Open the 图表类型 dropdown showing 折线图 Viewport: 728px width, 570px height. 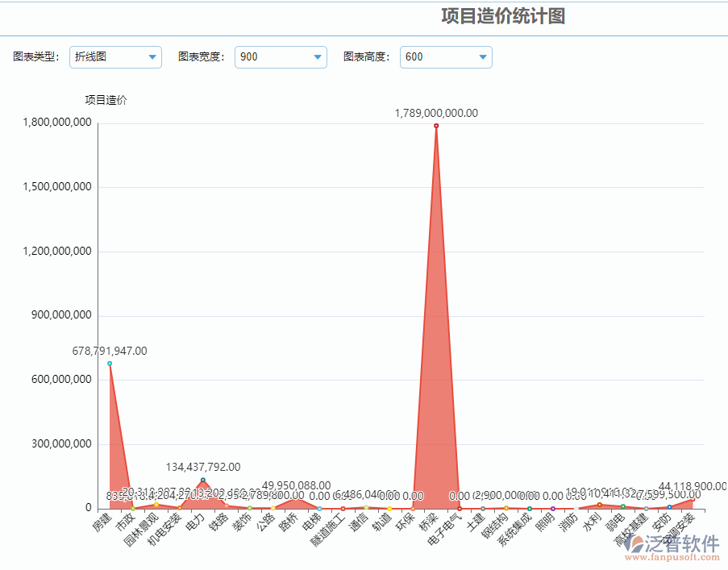(115, 57)
